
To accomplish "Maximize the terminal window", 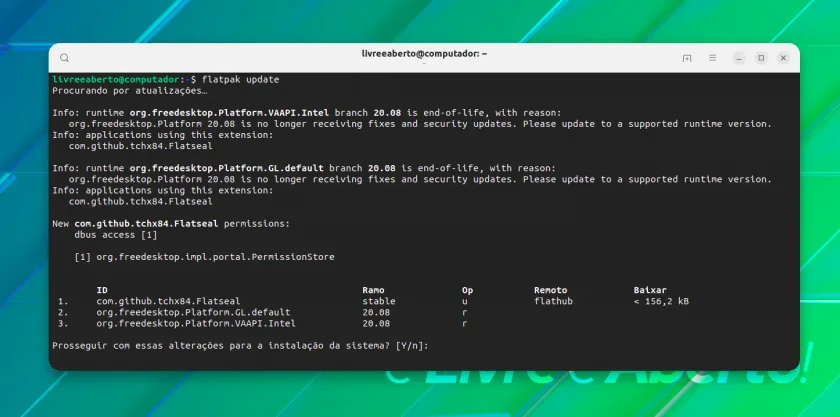I will [761, 58].
